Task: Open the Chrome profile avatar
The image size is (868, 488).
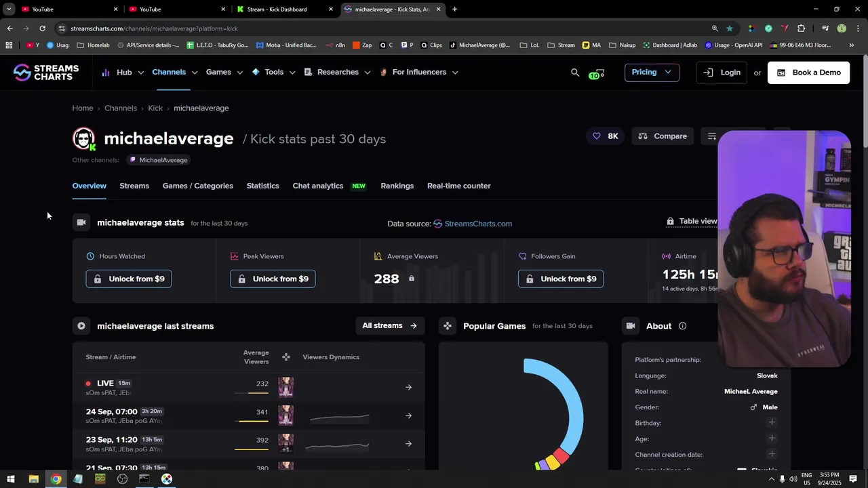Action: coord(842,28)
